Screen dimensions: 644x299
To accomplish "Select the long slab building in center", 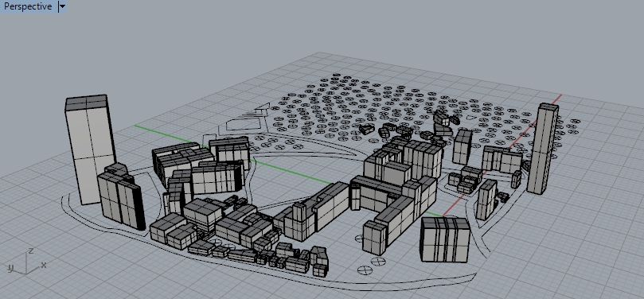I will [331, 207].
